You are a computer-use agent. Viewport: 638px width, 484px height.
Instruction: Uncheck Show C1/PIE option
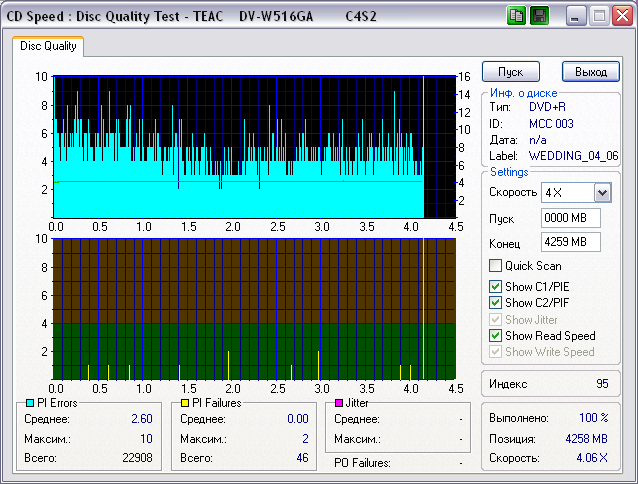coord(495,288)
